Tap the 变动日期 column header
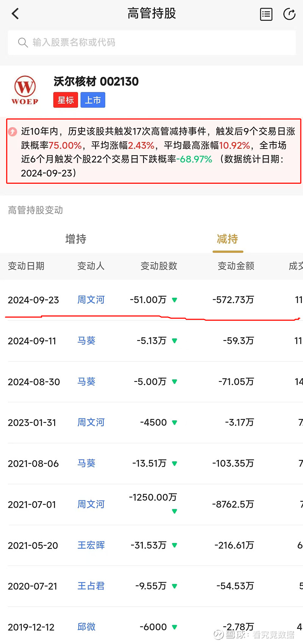Viewport: 303px width, 644px height. pos(26,266)
